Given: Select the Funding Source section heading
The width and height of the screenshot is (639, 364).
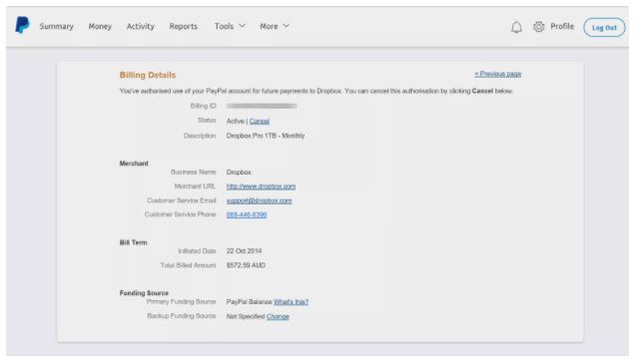Looking at the screenshot, I should 144,293.
